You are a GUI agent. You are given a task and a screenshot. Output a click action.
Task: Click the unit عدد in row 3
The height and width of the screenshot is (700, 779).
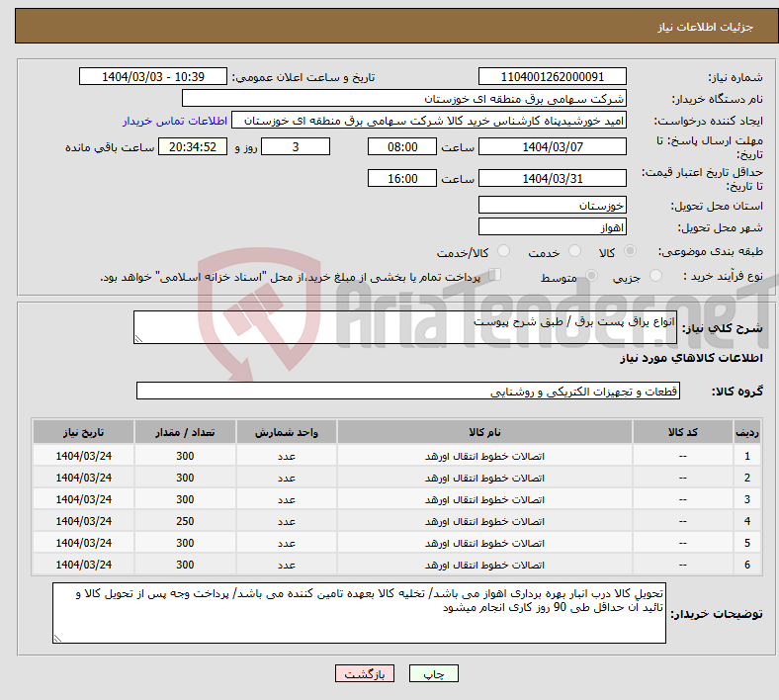[x=287, y=499]
